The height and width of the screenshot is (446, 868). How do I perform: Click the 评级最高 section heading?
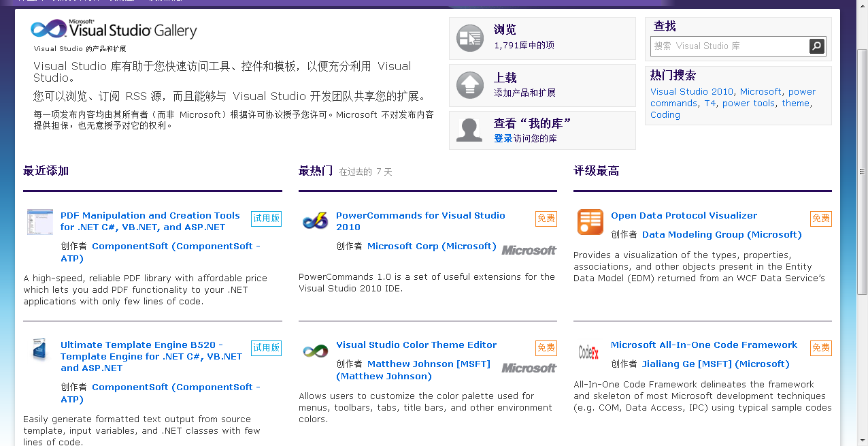coord(596,170)
